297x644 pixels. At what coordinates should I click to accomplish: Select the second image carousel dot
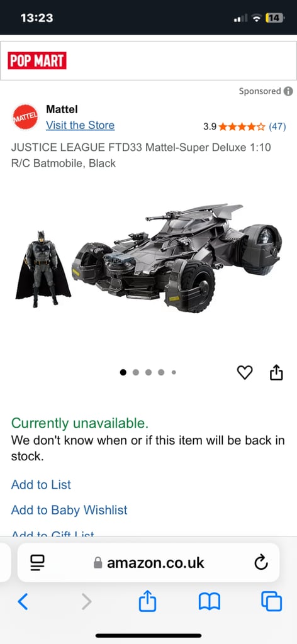pos(136,372)
